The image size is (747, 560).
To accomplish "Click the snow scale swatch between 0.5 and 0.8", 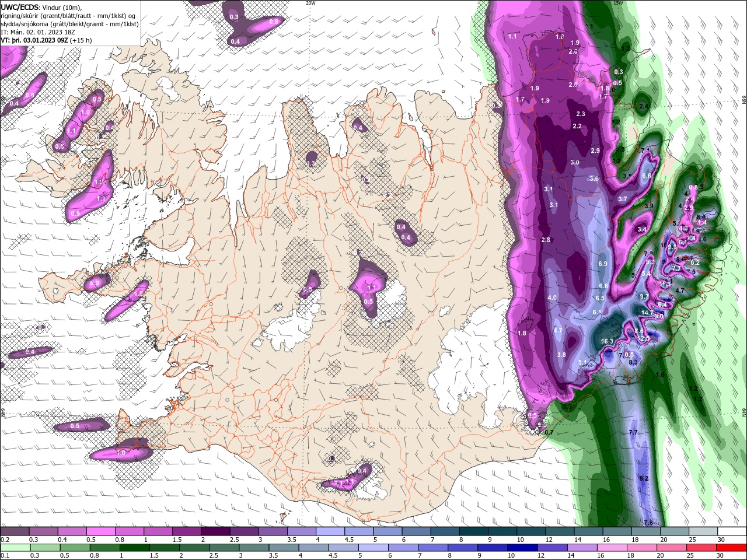I will tap(100, 531).
